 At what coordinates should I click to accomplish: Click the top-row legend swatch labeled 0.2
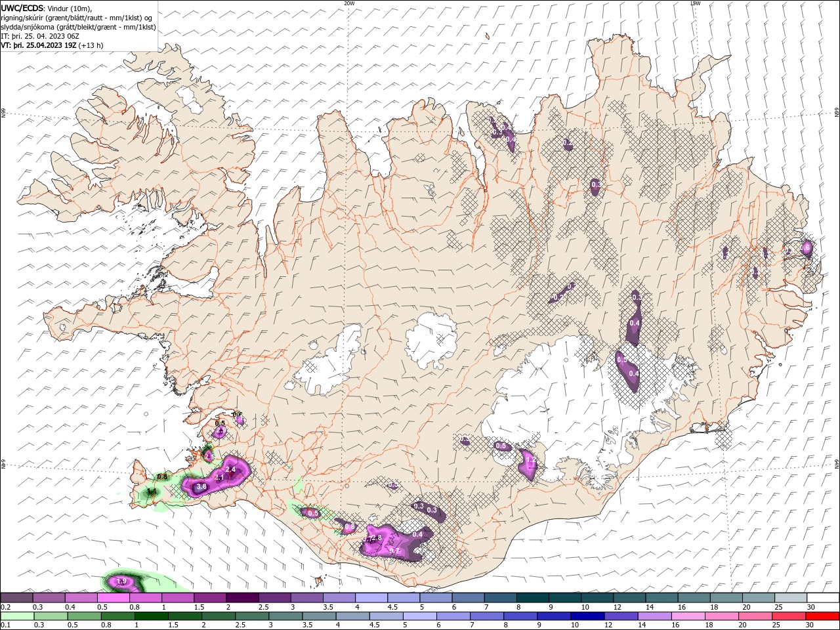(17, 598)
